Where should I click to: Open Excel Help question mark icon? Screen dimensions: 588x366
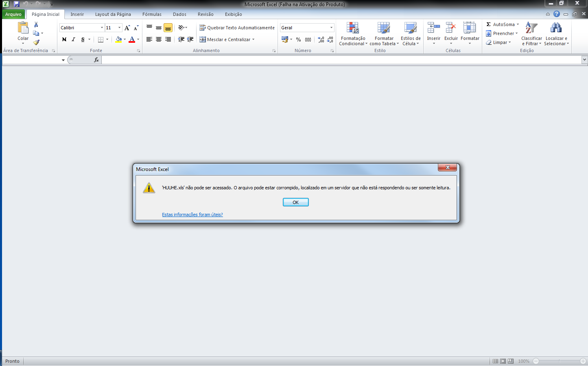[557, 14]
